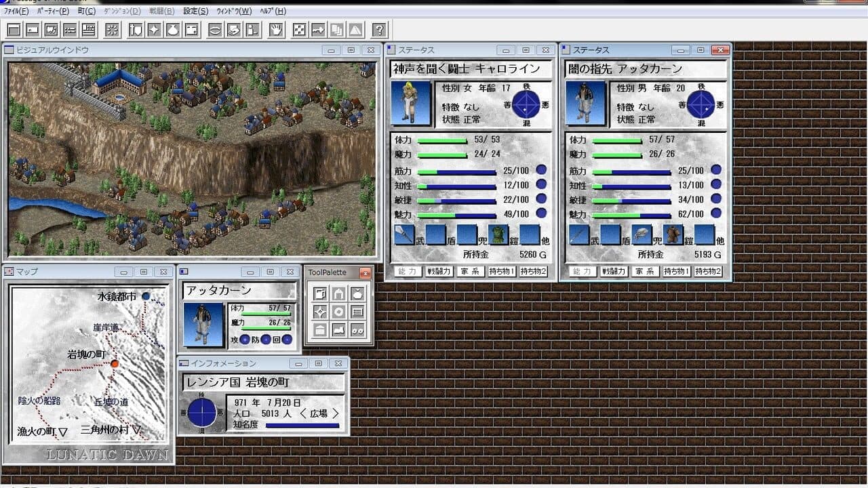The height and width of the screenshot is (488, 868).
Task: Click the anvil-shaped icon in ToolPalette
Action: pos(339,330)
